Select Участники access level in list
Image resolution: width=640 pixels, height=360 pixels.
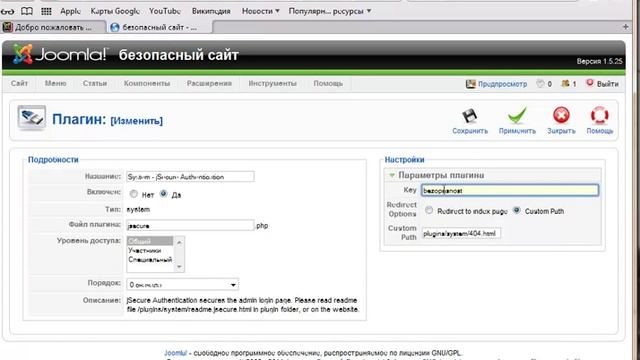tap(150, 250)
